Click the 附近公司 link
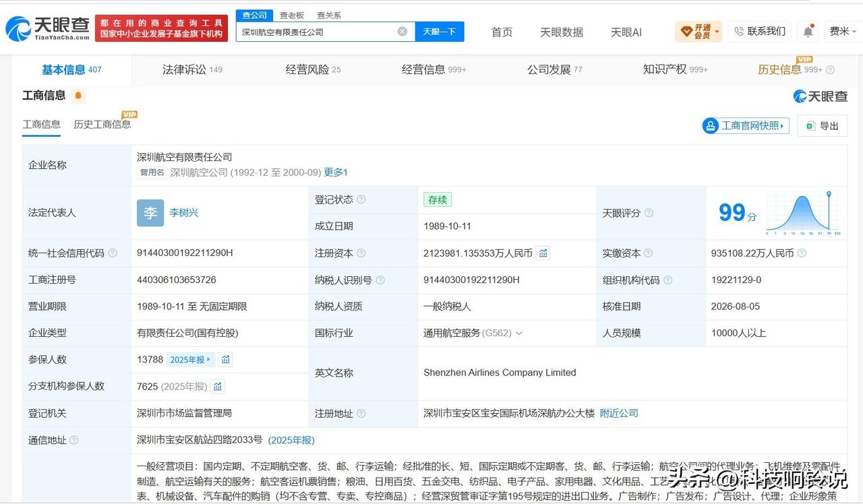This screenshot has height=504, width=863. coord(619,413)
